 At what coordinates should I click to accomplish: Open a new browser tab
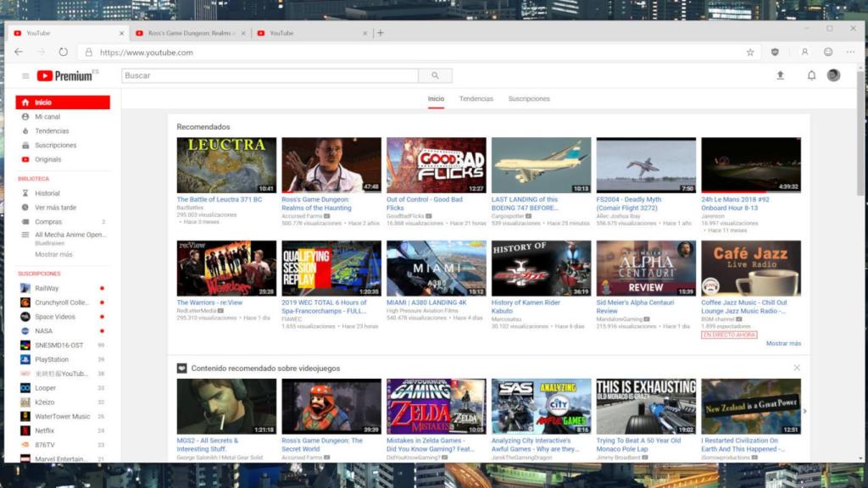coord(380,33)
